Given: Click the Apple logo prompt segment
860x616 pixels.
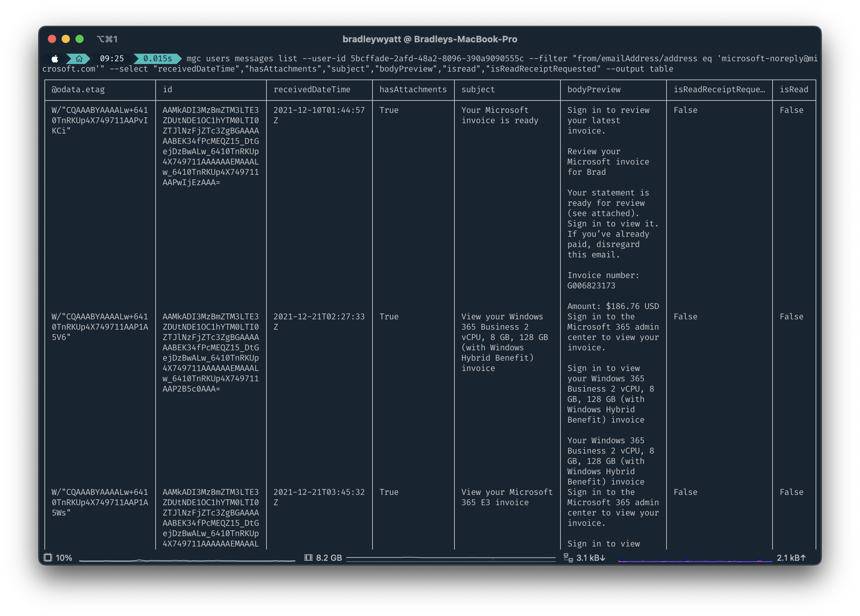Looking at the screenshot, I should tap(55, 59).
